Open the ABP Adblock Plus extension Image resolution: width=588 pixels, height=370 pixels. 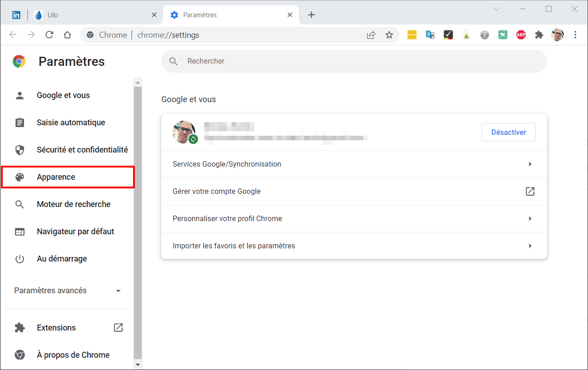(x=521, y=35)
